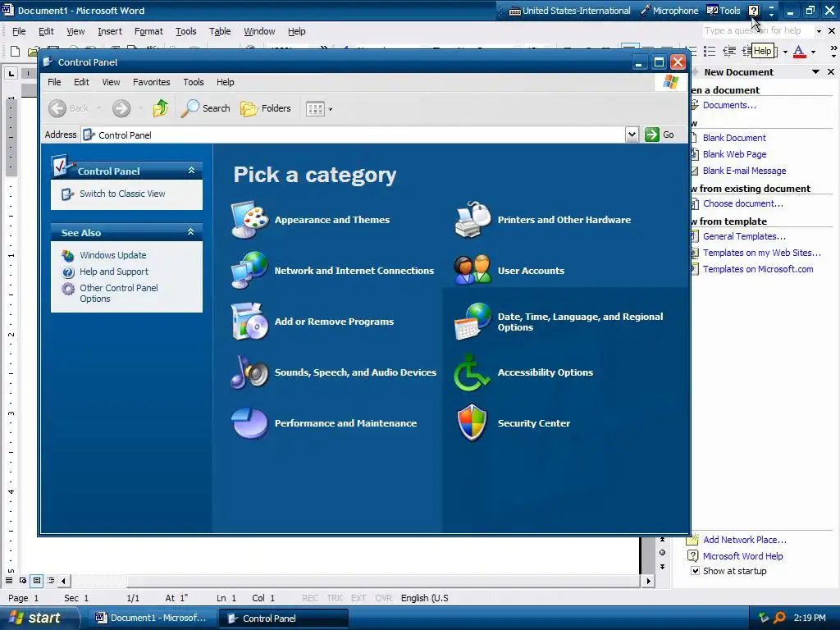Screen dimensions: 840x630
Task: Toggle Show at startup checkbox
Action: point(695,571)
